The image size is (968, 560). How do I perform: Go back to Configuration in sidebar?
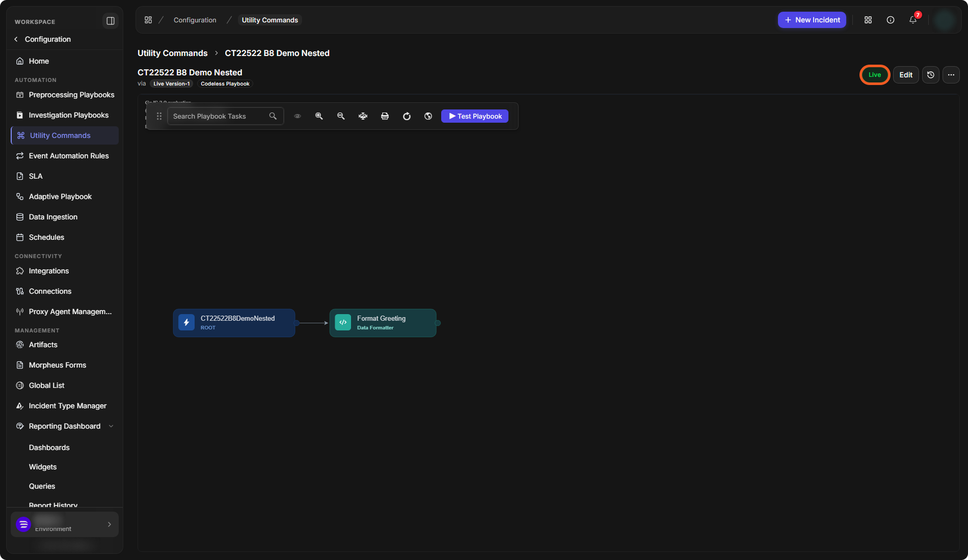point(43,39)
